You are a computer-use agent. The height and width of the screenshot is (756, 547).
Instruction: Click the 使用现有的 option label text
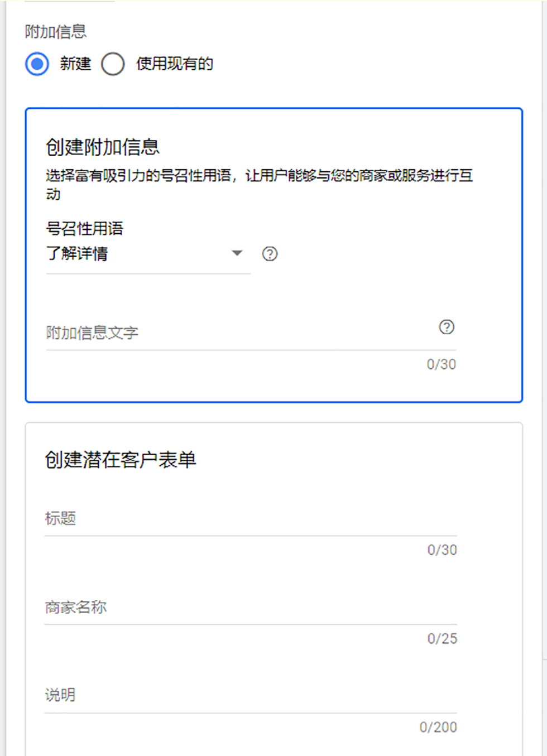pyautogui.click(x=175, y=64)
